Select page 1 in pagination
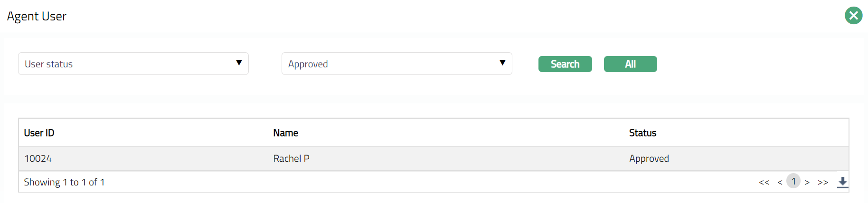Screen dimensions: 868x203 point(793,181)
